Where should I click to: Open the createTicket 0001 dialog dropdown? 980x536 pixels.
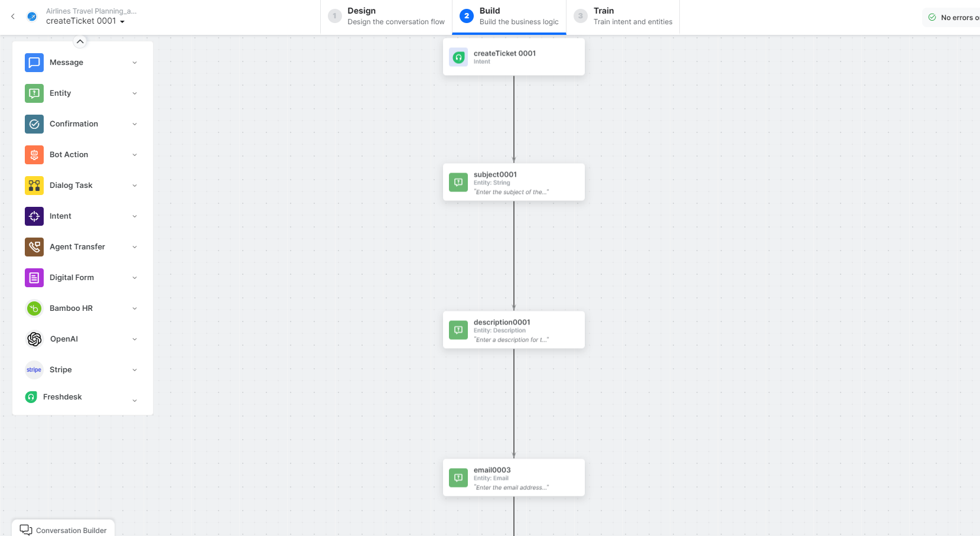tap(122, 22)
